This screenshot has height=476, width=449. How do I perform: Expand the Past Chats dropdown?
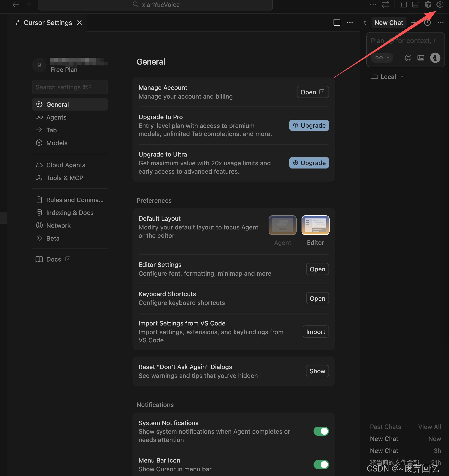[389, 427]
